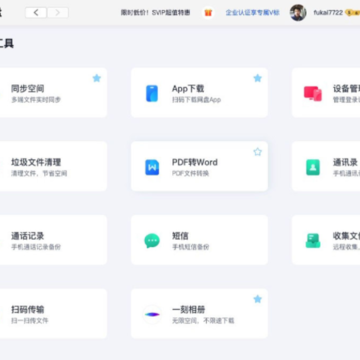The height and width of the screenshot is (360, 360).
Task: Open the PDF转Word tool title
Action: pos(195,162)
